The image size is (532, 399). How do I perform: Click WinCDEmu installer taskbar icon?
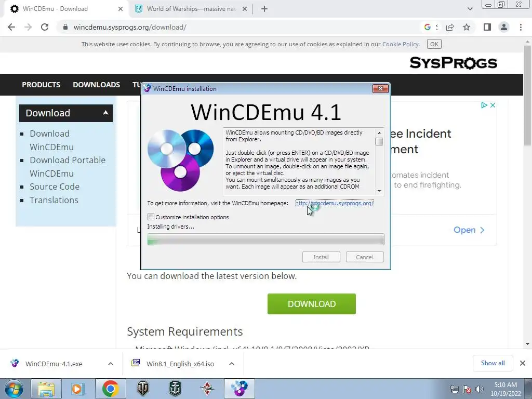240,389
